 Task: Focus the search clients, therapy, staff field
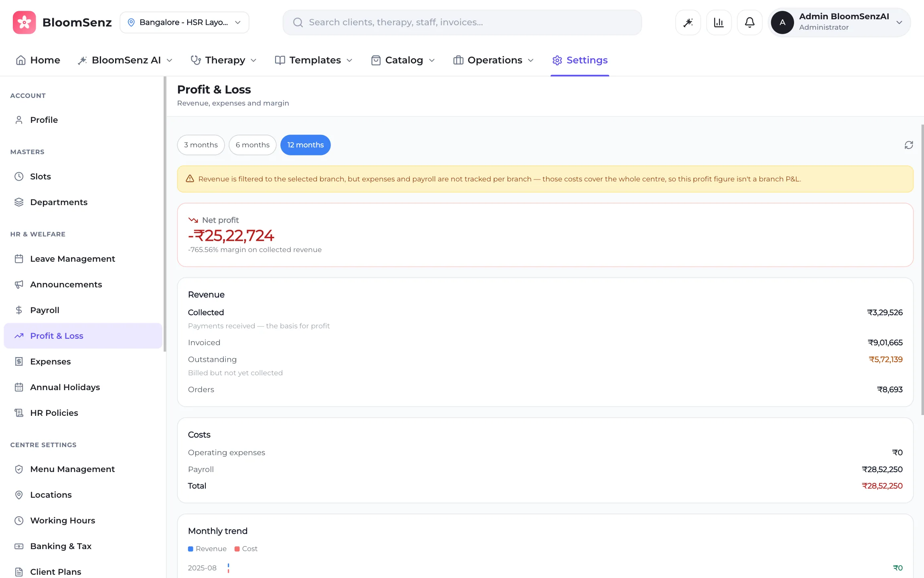click(462, 22)
